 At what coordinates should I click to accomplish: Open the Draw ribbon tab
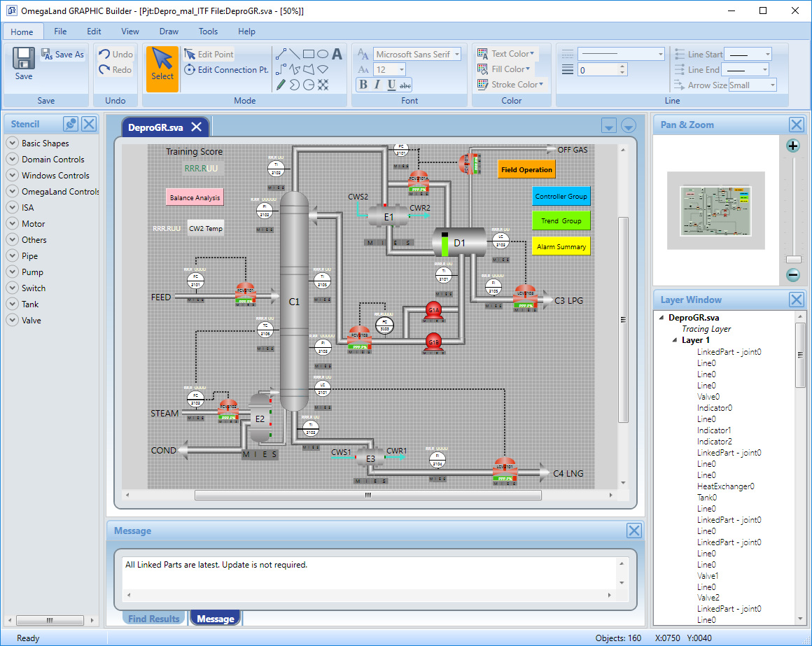point(169,31)
